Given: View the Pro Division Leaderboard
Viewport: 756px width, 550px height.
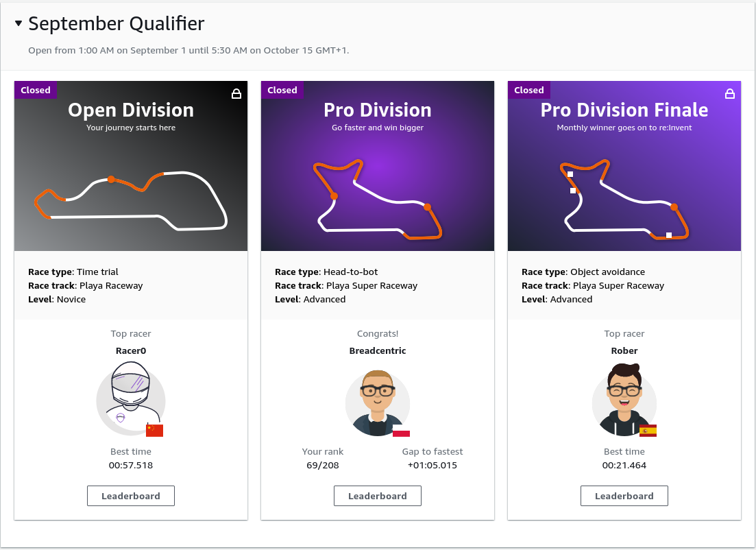Looking at the screenshot, I should (377, 495).
